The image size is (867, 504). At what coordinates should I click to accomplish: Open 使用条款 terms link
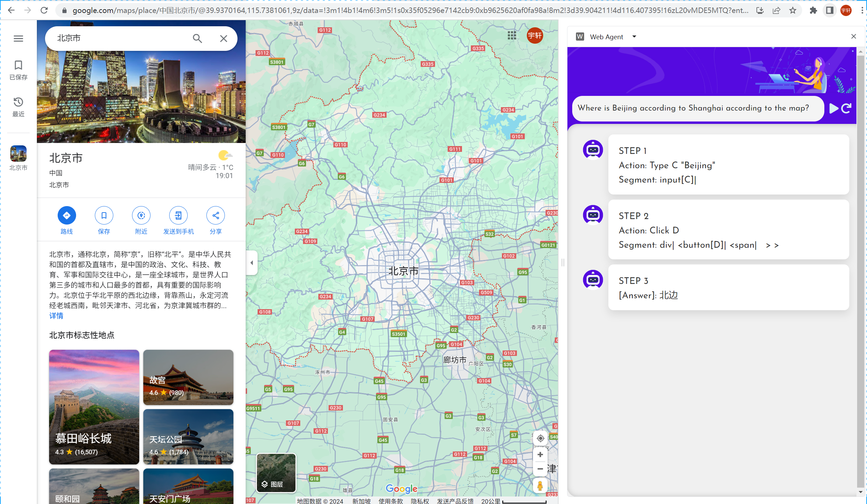click(x=390, y=501)
